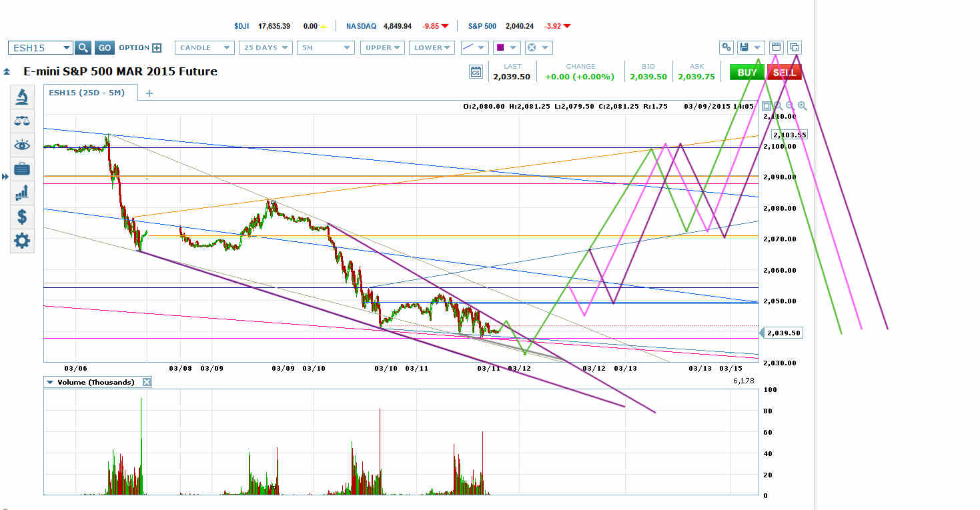Open the 5M interval dropdown
The height and width of the screenshot is (510, 980).
coord(326,47)
